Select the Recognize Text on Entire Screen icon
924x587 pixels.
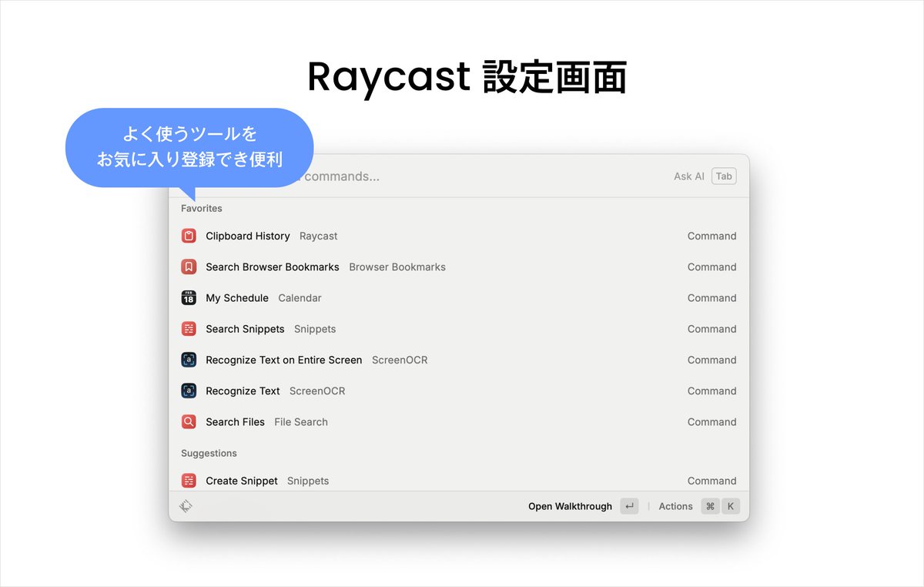(x=189, y=360)
